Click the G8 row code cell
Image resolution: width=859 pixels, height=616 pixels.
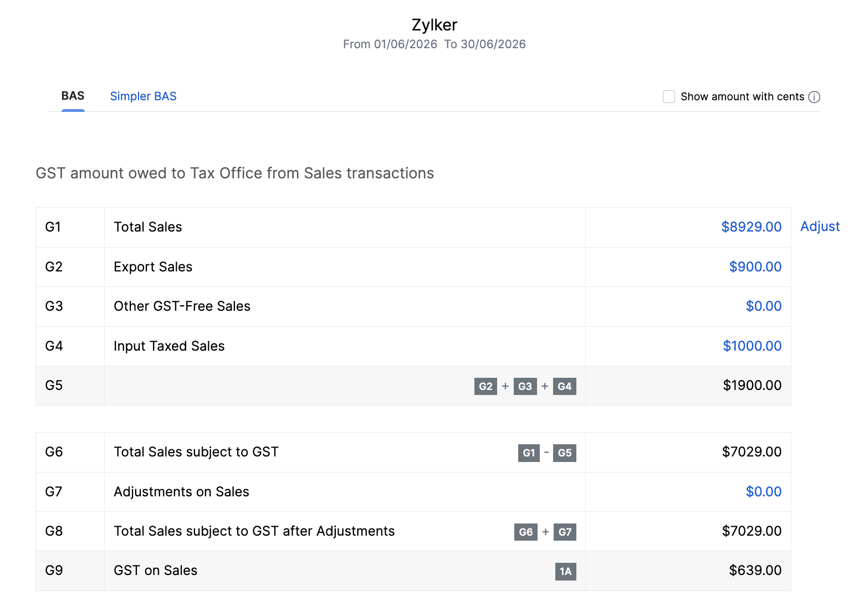click(70, 531)
